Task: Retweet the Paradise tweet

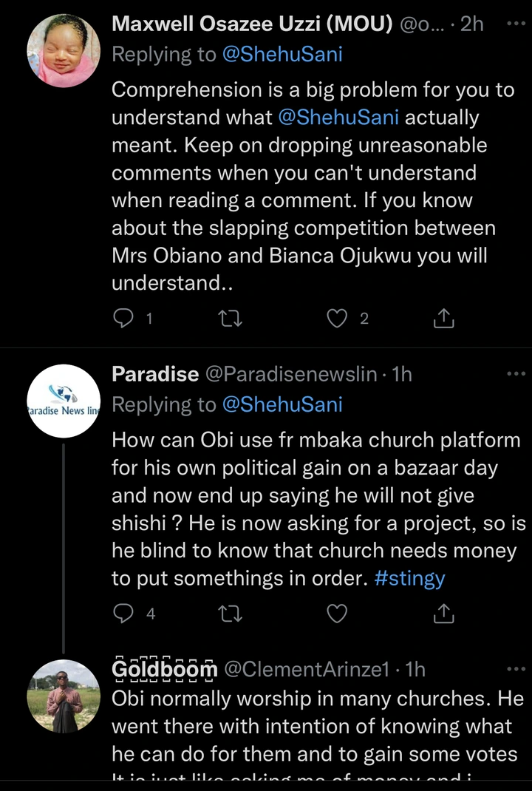Action: tap(231, 613)
